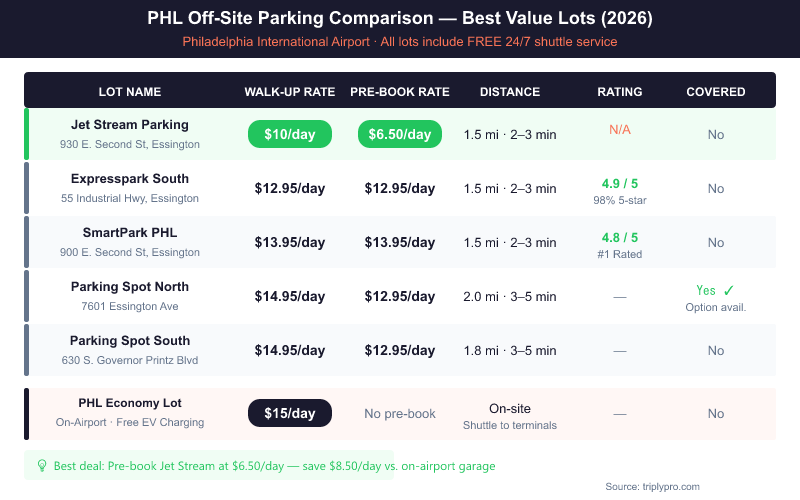
Task: Click the green $10/day walk-up pill
Action: (290, 134)
